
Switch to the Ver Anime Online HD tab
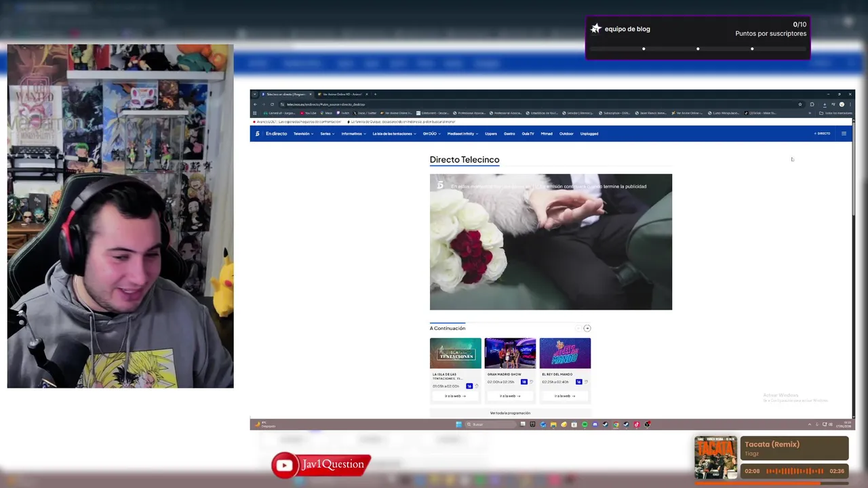[x=342, y=94]
